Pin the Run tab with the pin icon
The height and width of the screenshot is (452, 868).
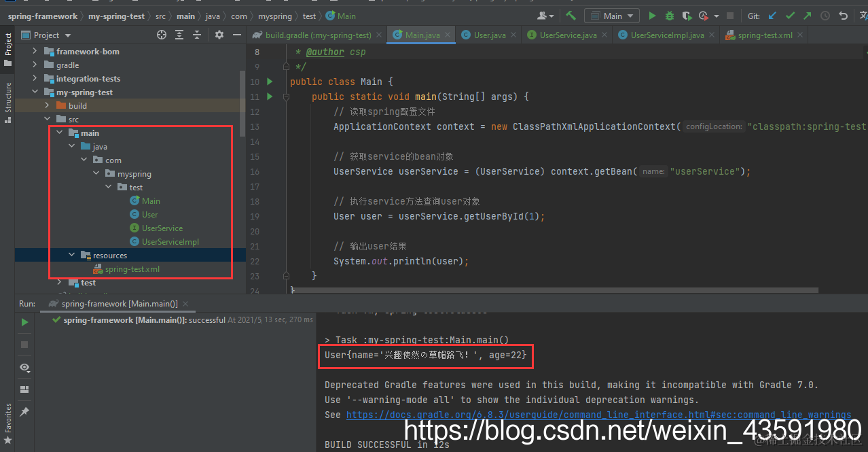click(x=24, y=412)
